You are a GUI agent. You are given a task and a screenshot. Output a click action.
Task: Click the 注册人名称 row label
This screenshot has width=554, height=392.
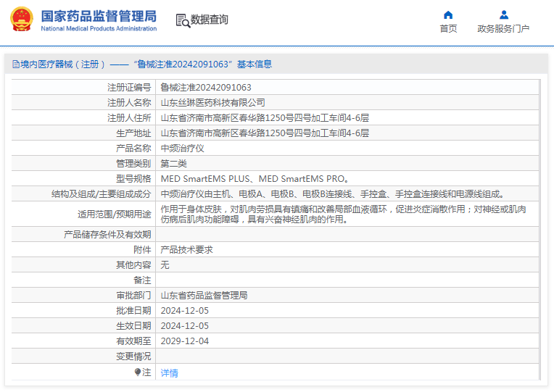(x=129, y=102)
